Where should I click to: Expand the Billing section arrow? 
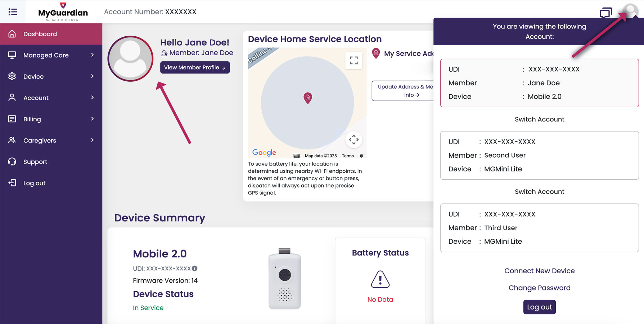(x=93, y=119)
